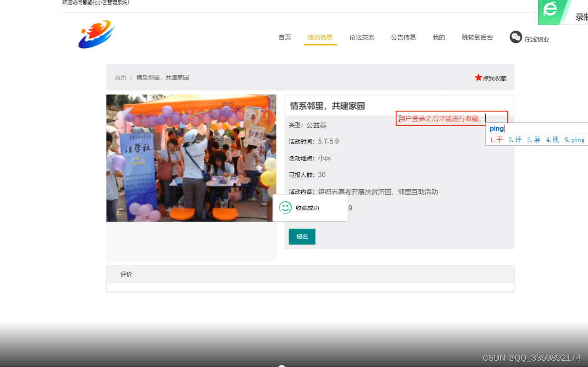The image size is (588, 367).
Task: Click the welcome text 欢迎访问智能化小区管理系统
Action: [x=96, y=2]
